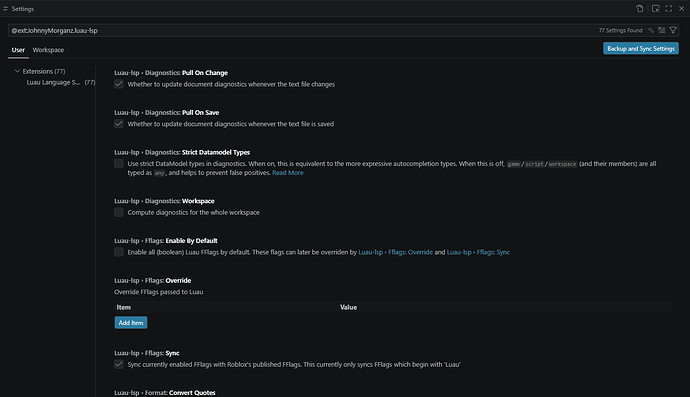Click 'Override FFlags passed to Luau' description

158,292
